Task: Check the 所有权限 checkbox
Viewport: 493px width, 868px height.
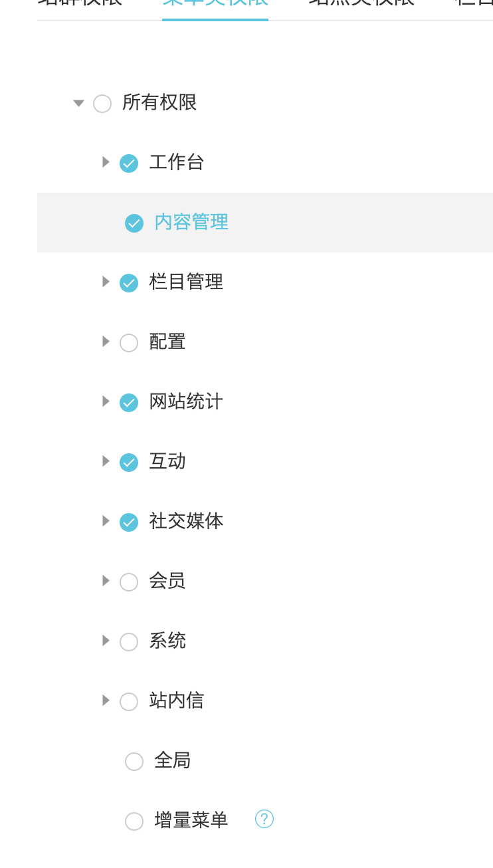Action: (102, 104)
